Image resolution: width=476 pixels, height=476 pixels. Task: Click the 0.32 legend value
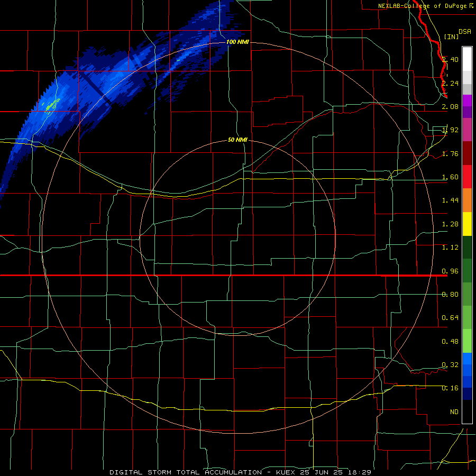pyautogui.click(x=450, y=364)
